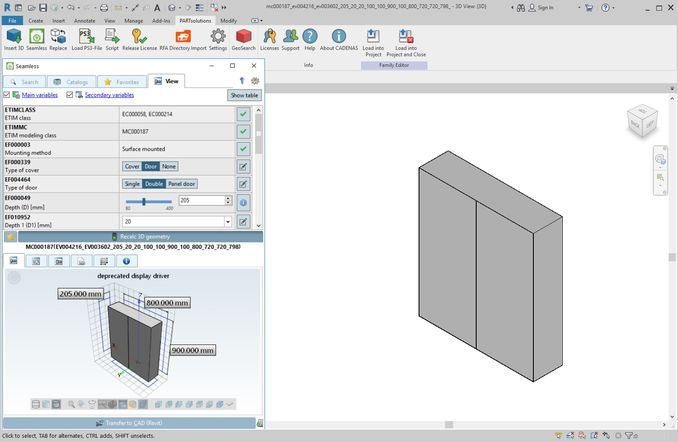The height and width of the screenshot is (442, 678).
Task: Click the Show table button
Action: pyautogui.click(x=245, y=95)
